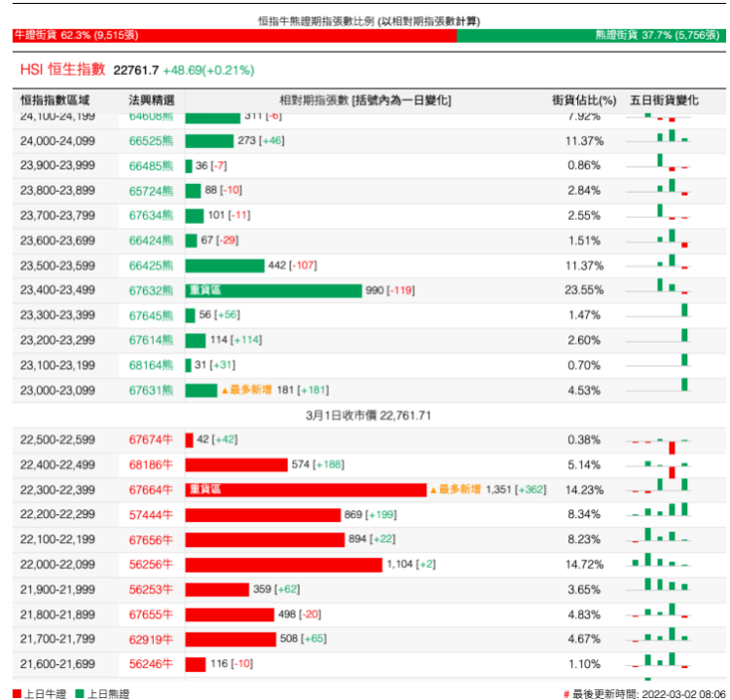Click the index range 21,600-21,699

tap(57, 664)
